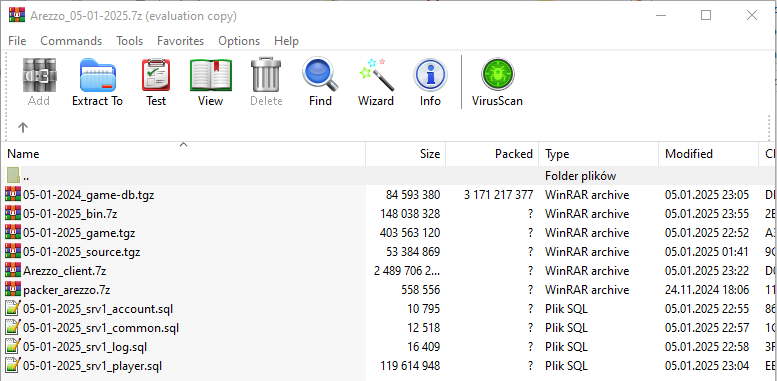Screen dimensions: 777x381
Task: Select file name 05-01-2025_srv1_player.sql
Action: (93, 366)
